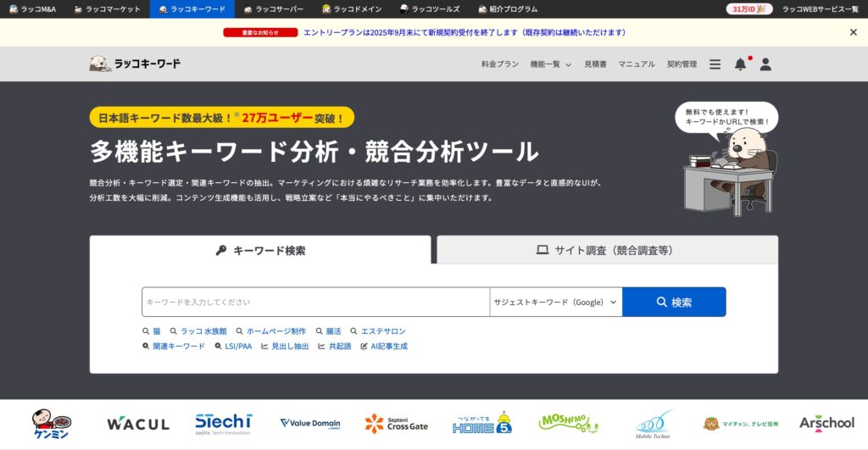Click into the keyword input field
Viewport: 868px width, 450px height.
(315, 303)
